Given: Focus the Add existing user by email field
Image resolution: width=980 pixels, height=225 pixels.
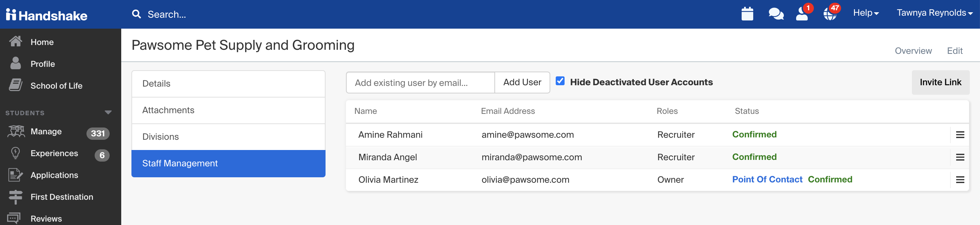Looking at the screenshot, I should (x=421, y=82).
